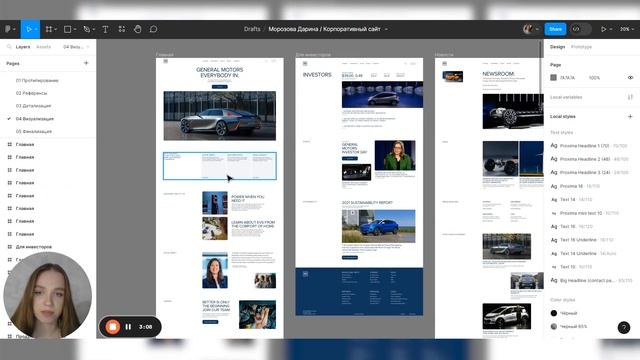Viewport: 640px width, 360px height.
Task: Click the 100% opacity field
Action: click(x=594, y=78)
